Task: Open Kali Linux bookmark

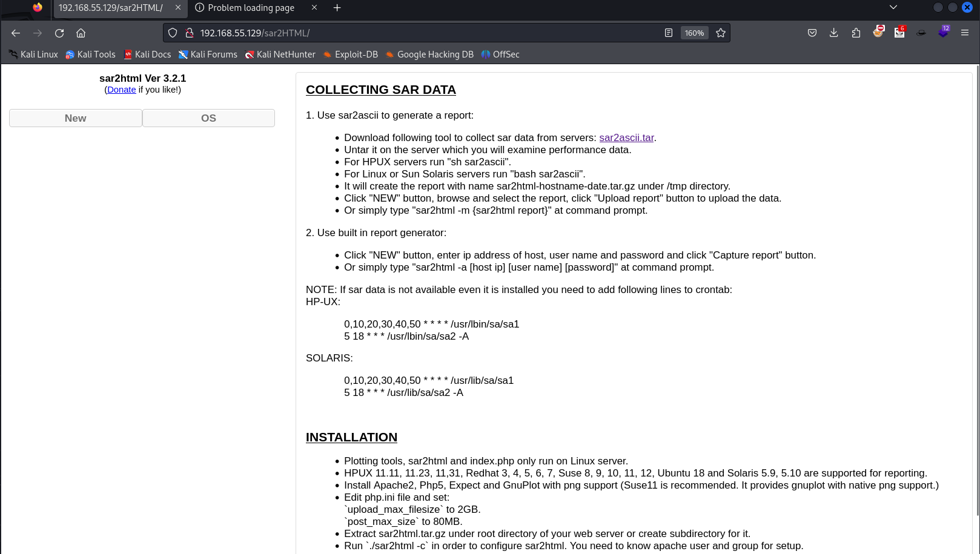Action: coord(33,54)
